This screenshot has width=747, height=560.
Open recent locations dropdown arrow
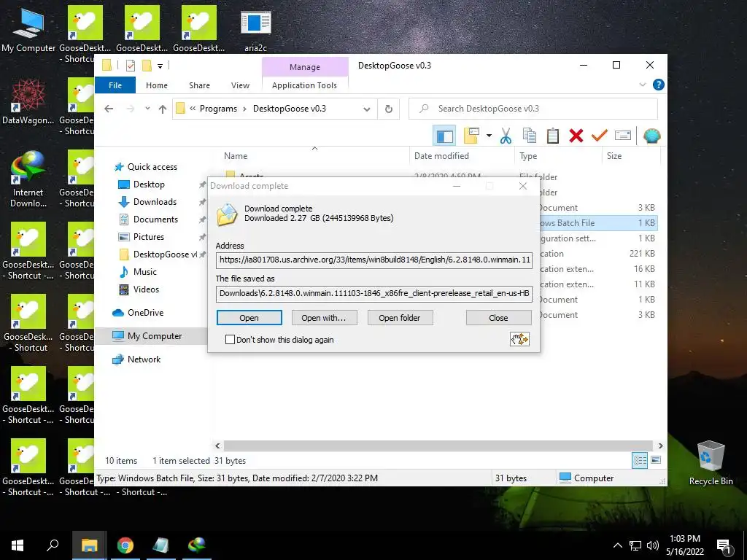[x=147, y=109]
